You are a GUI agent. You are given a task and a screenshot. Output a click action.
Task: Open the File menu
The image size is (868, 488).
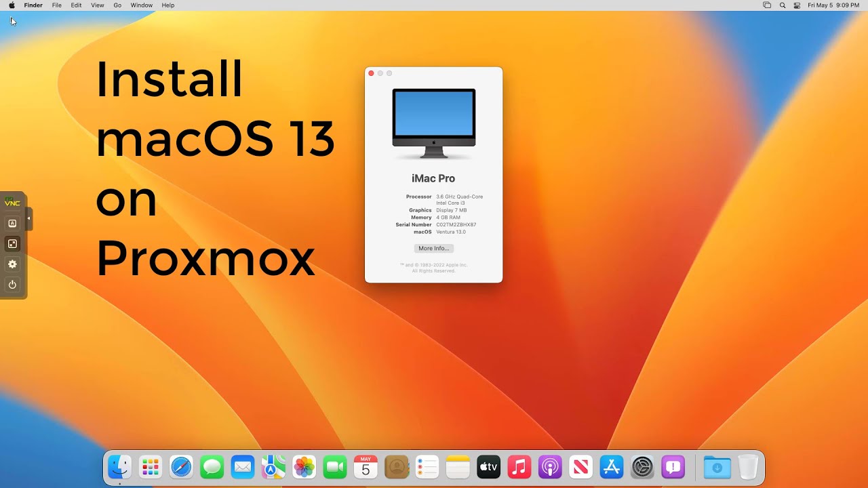(x=57, y=5)
